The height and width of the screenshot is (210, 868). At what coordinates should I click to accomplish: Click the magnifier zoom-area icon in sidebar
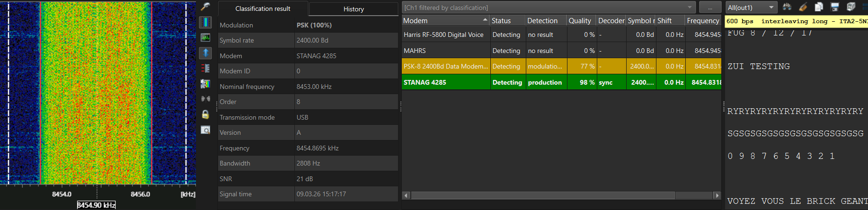205,130
